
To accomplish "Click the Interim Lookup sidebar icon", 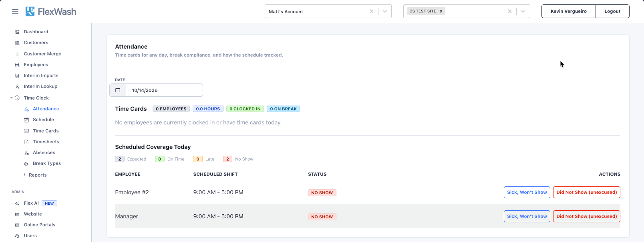I will tap(17, 87).
